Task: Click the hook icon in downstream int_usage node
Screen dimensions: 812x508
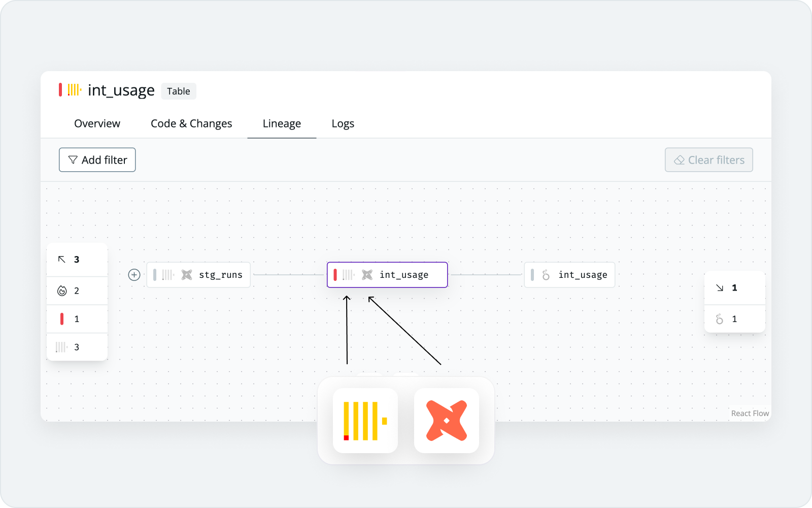Action: click(x=546, y=275)
